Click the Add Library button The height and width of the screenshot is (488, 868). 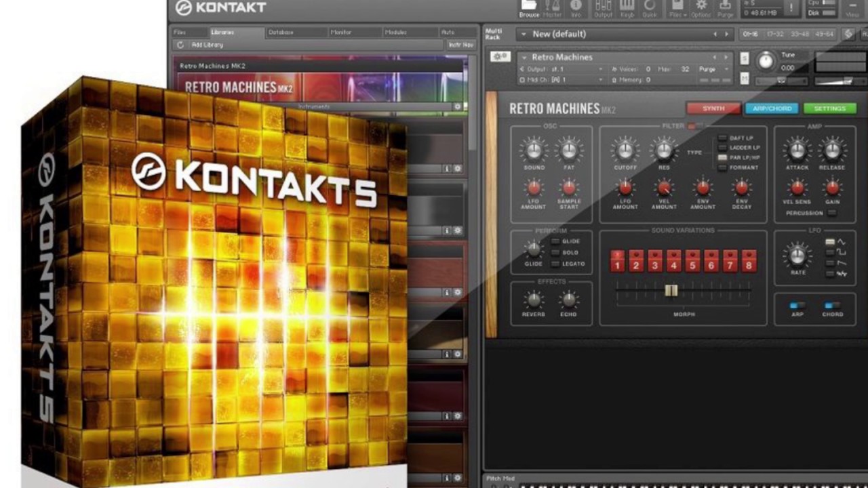pyautogui.click(x=207, y=45)
